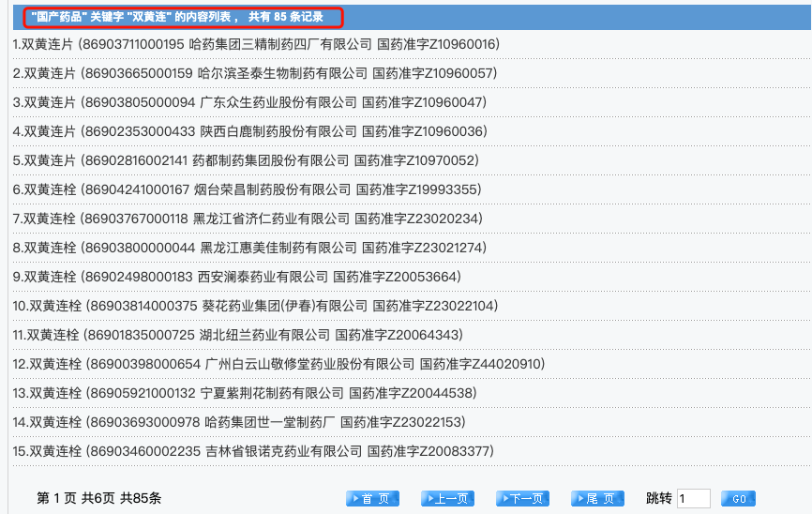The width and height of the screenshot is (812, 514).
Task: Click the 上一页 previous page button
Action: click(447, 499)
